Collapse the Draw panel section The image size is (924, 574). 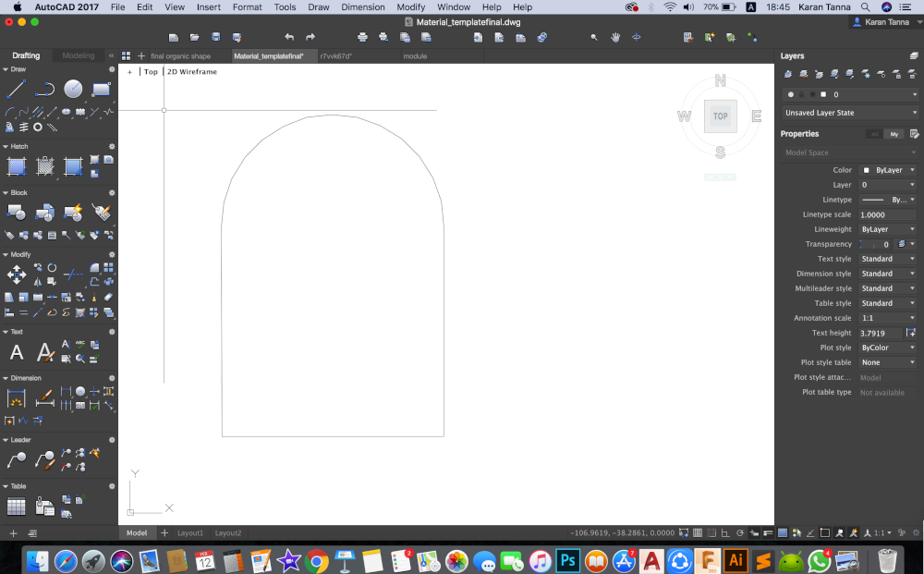(x=6, y=69)
